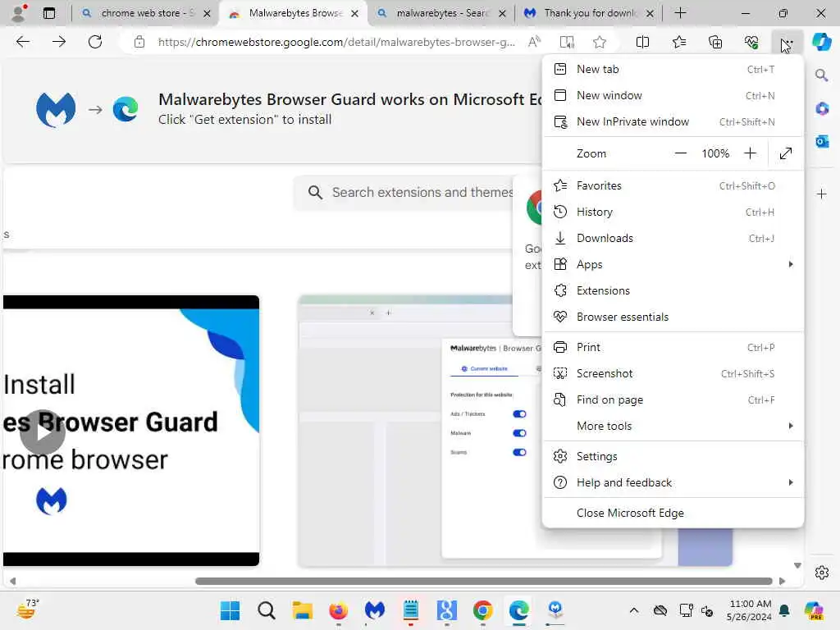
Task: Open Favorites from the menu
Action: coord(673,185)
